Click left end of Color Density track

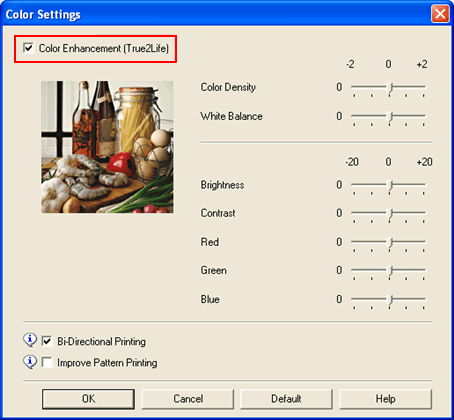354,87
